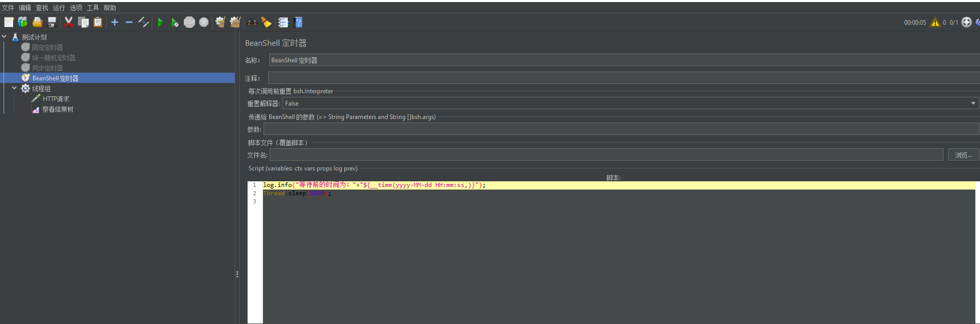
Task: Select the BeanShell 定时器 tree node
Action: [x=55, y=78]
